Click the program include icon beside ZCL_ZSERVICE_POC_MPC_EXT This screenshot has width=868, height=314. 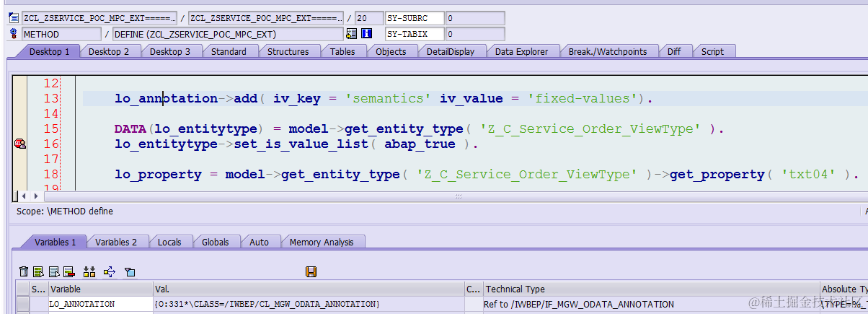point(14,18)
